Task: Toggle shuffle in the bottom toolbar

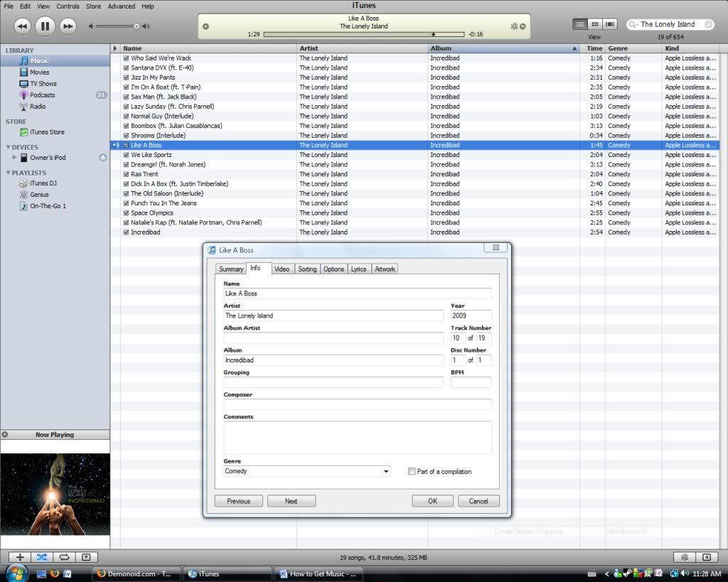Action: click(42, 557)
